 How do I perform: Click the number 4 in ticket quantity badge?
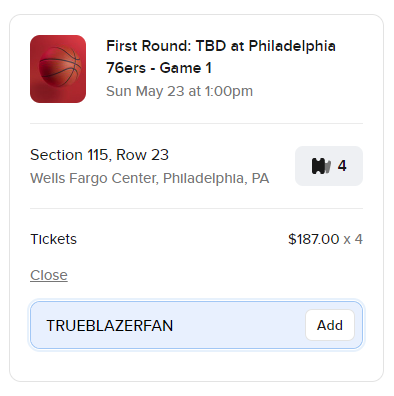342,166
